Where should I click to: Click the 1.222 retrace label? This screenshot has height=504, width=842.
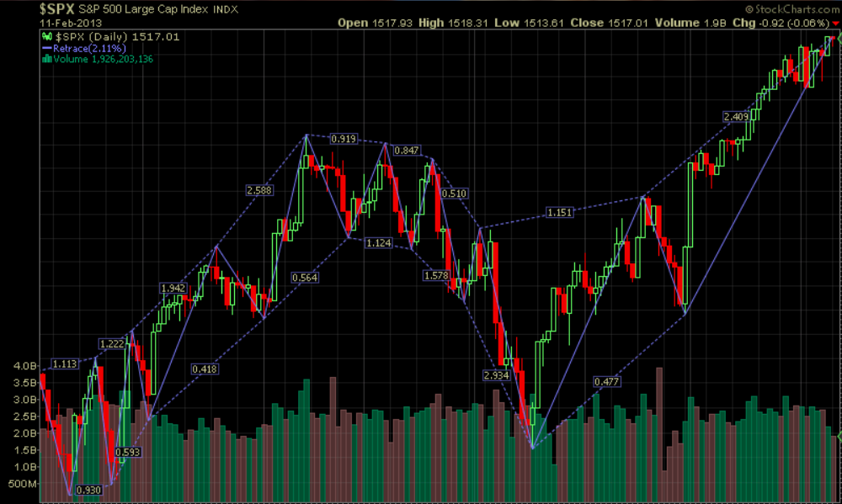coord(112,343)
